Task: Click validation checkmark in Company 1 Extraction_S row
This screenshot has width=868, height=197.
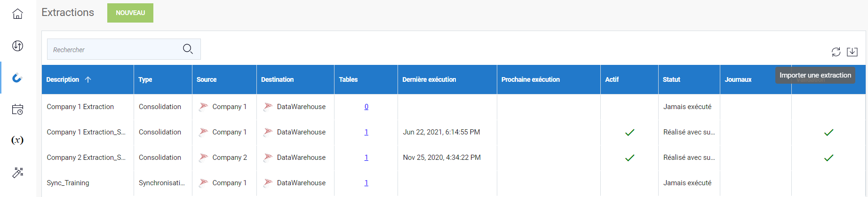Action: (x=828, y=133)
